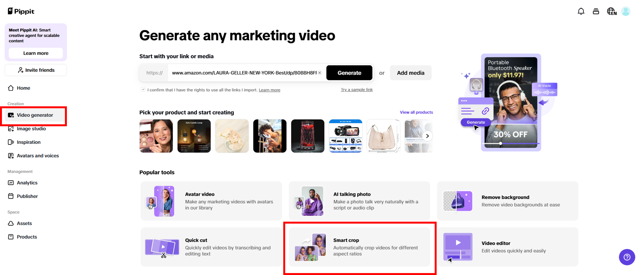Select Video generator in the sidebar

tap(36, 115)
